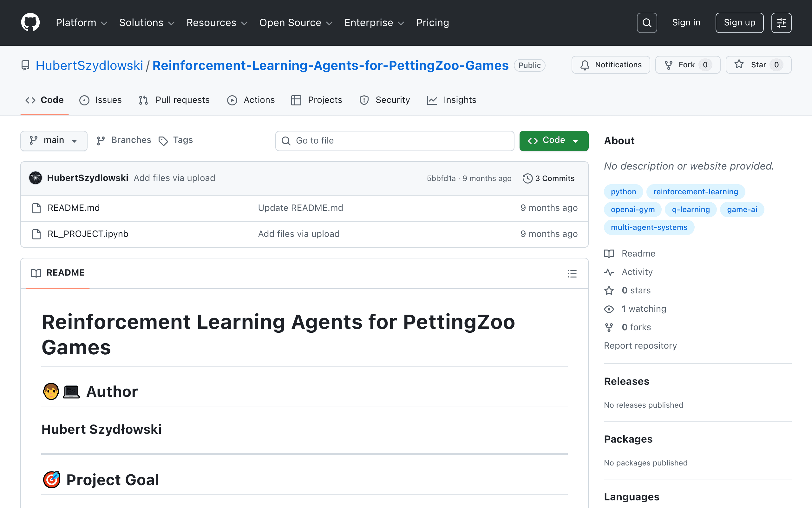812x508 pixels.
Task: Open commit hash 5bbfd1a
Action: [x=441, y=178]
